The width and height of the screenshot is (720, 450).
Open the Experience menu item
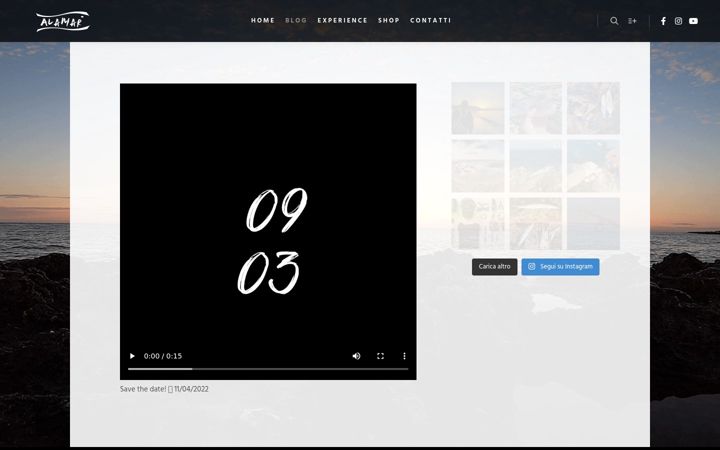tap(343, 21)
